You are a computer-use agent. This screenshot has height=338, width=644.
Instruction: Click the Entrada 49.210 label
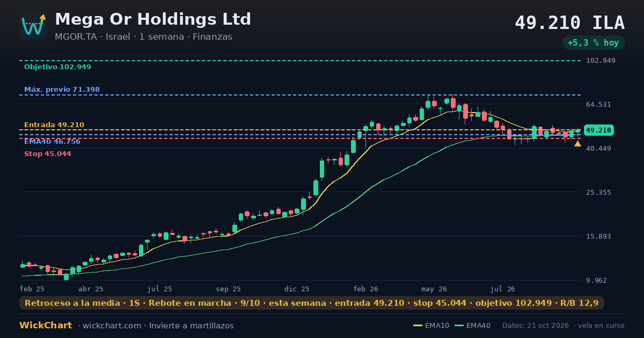54,125
